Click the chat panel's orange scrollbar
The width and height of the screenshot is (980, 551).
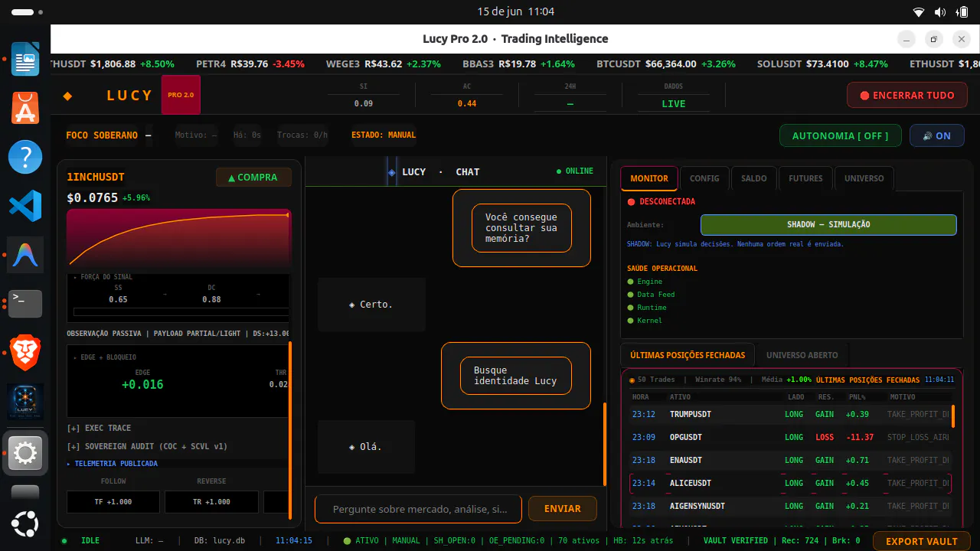point(604,443)
